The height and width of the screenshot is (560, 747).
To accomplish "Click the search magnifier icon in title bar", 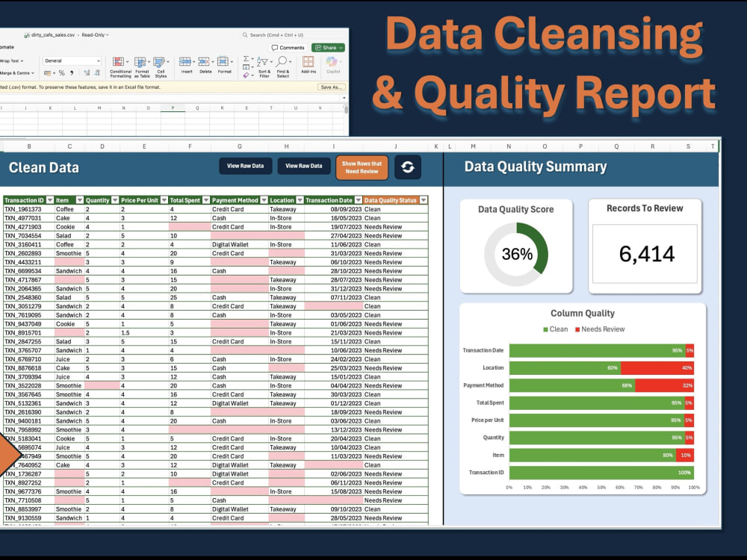I will pyautogui.click(x=245, y=35).
